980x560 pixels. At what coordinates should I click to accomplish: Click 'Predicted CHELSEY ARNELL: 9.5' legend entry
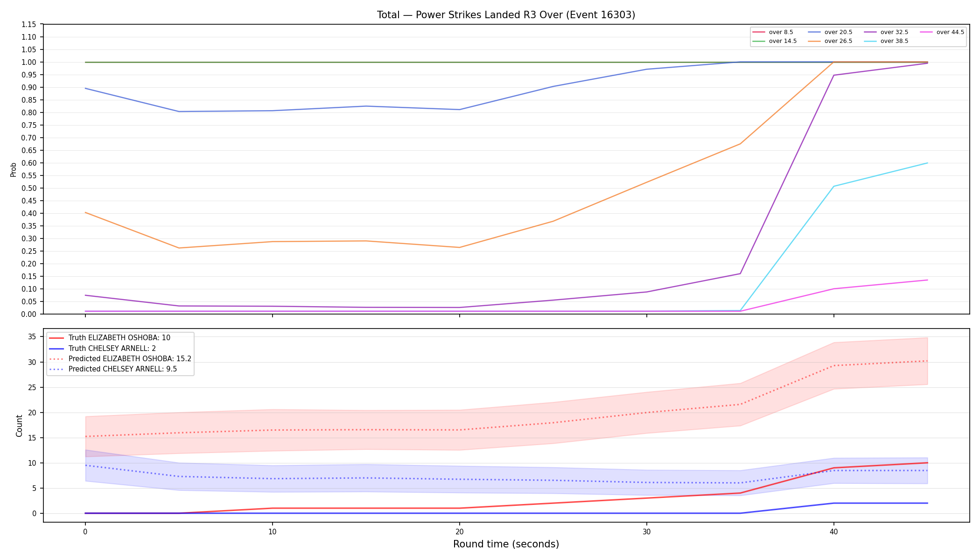pos(113,369)
